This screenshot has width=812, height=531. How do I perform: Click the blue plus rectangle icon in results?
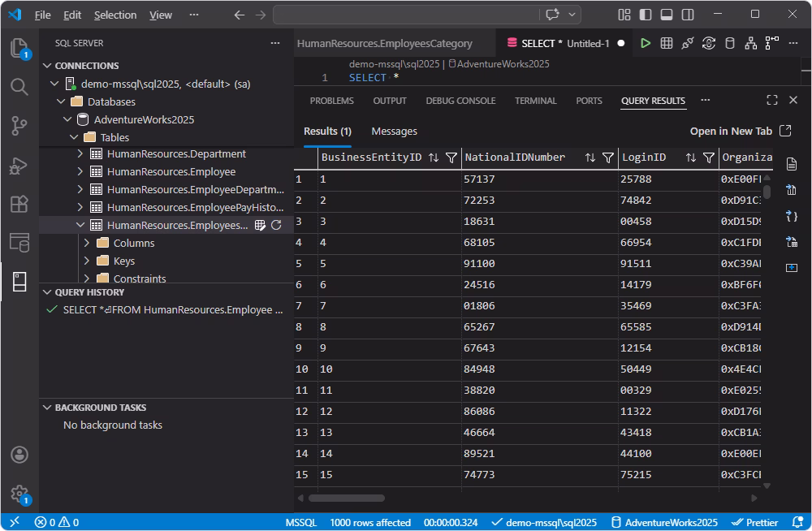[791, 268]
